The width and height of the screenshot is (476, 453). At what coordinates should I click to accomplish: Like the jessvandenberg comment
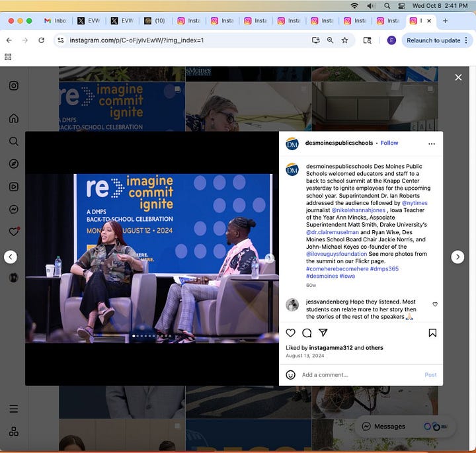point(435,304)
